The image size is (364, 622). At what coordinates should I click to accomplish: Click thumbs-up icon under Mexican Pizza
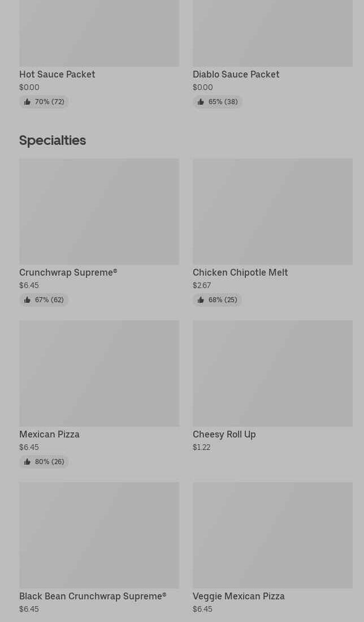point(27,462)
